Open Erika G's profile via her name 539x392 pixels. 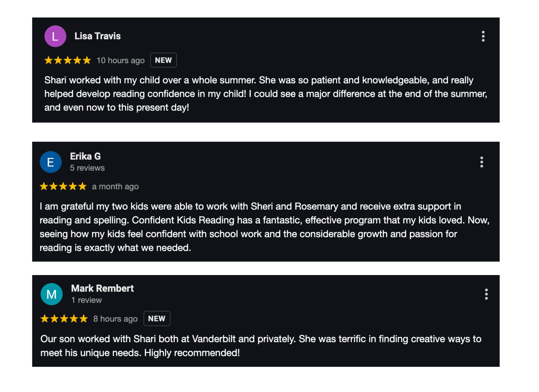85,156
